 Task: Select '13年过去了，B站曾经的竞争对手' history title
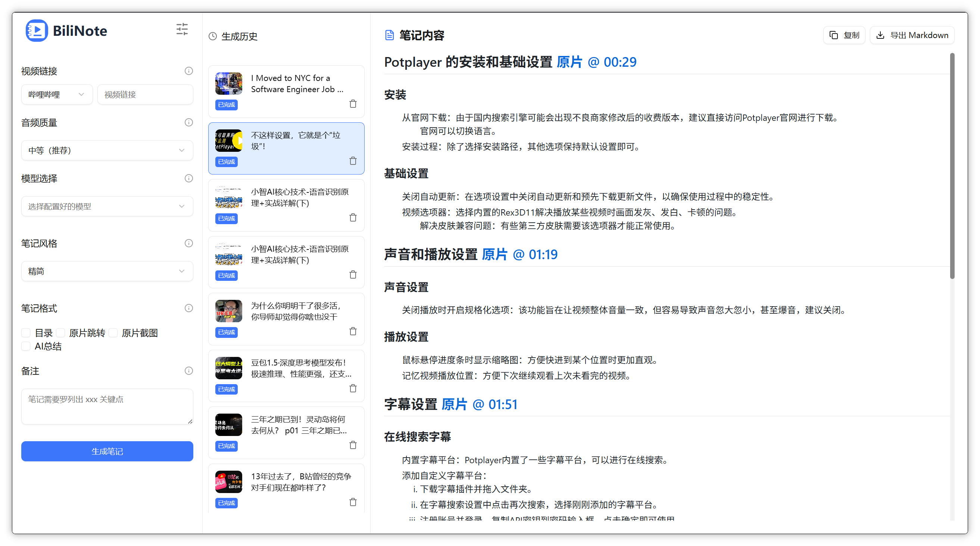click(x=301, y=482)
